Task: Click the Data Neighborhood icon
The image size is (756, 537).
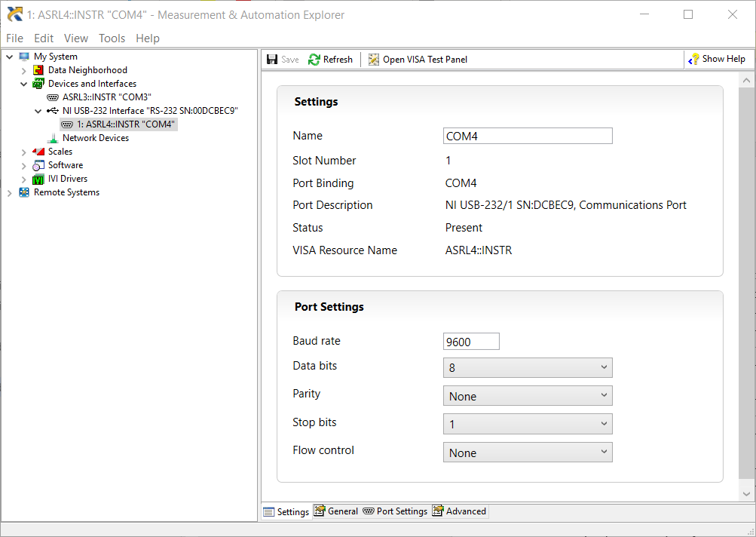Action: click(38, 69)
